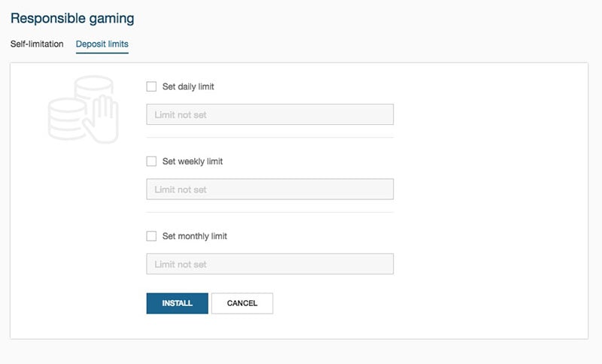Click the Responsible gaming page heading
Screen dimensions: 602x364
coord(72,18)
